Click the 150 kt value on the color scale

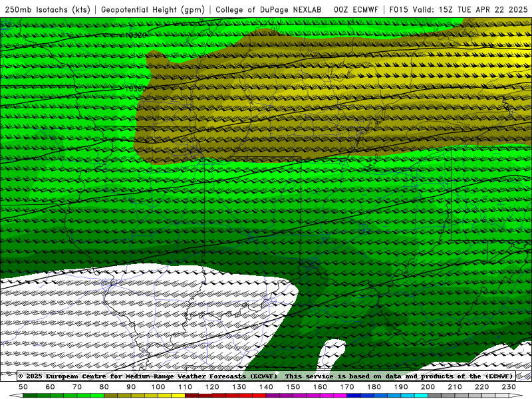click(293, 387)
